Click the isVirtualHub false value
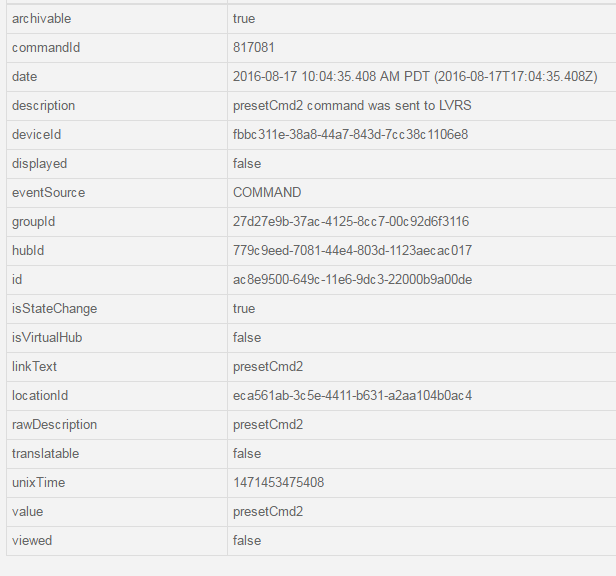The width and height of the screenshot is (616, 576). click(x=247, y=338)
